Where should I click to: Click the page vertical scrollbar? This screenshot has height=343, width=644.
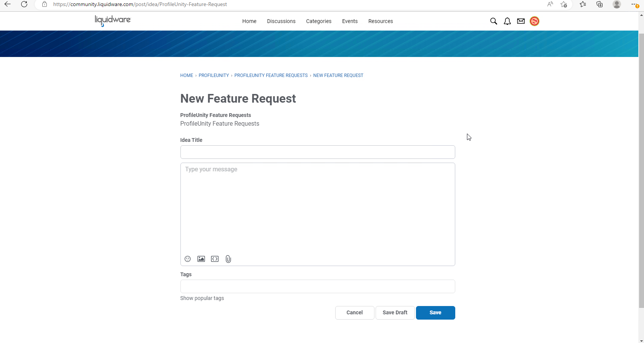tap(641, 170)
